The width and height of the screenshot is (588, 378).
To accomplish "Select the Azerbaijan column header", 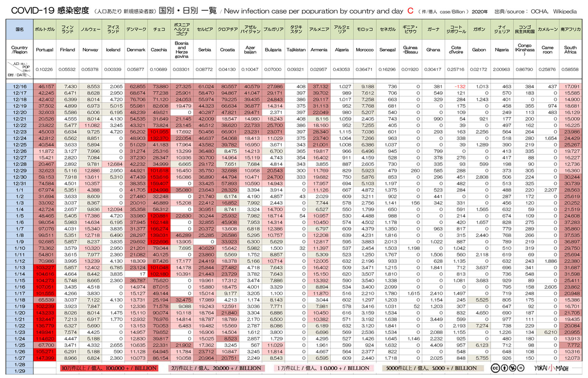I will click(250, 49).
